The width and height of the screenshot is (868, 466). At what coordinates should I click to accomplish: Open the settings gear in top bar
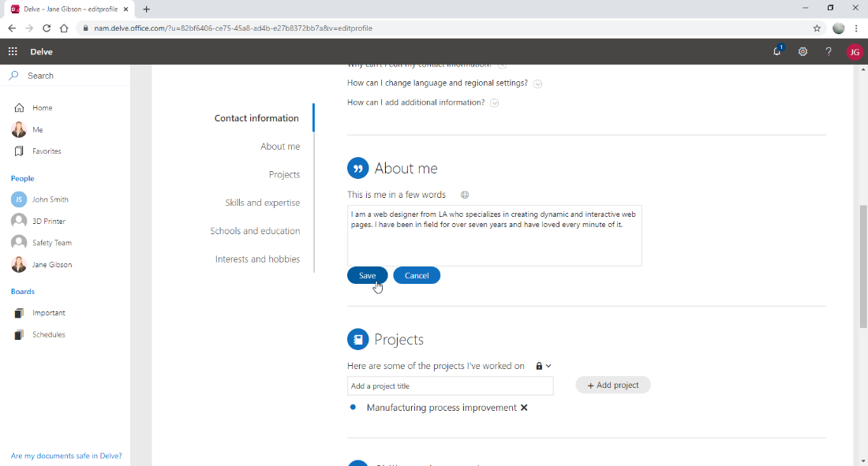[x=803, y=51]
